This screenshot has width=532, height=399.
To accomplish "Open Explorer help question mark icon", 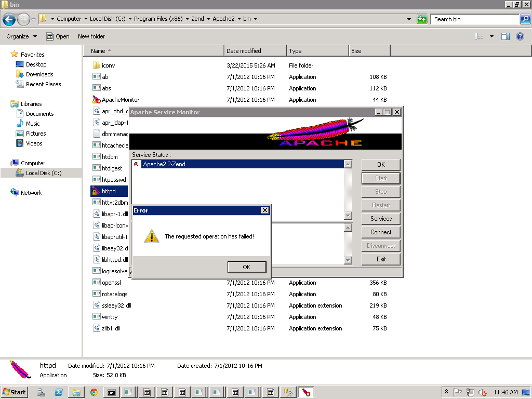I will point(520,36).
